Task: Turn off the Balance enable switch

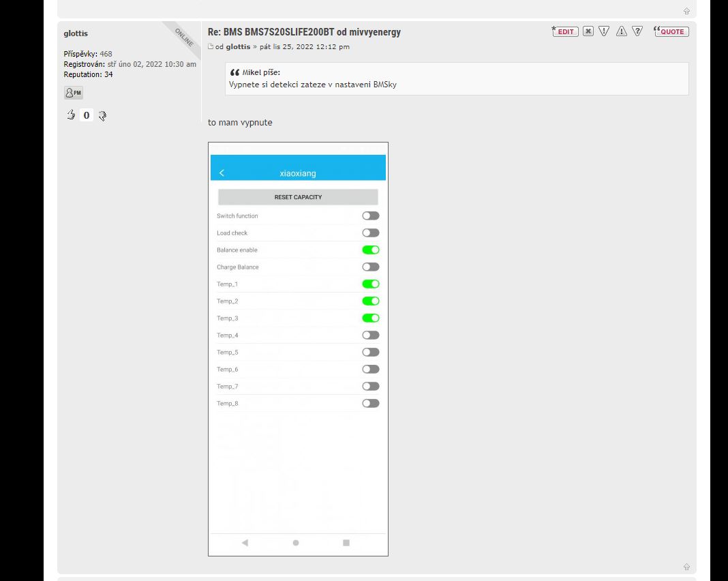Action: coord(370,250)
